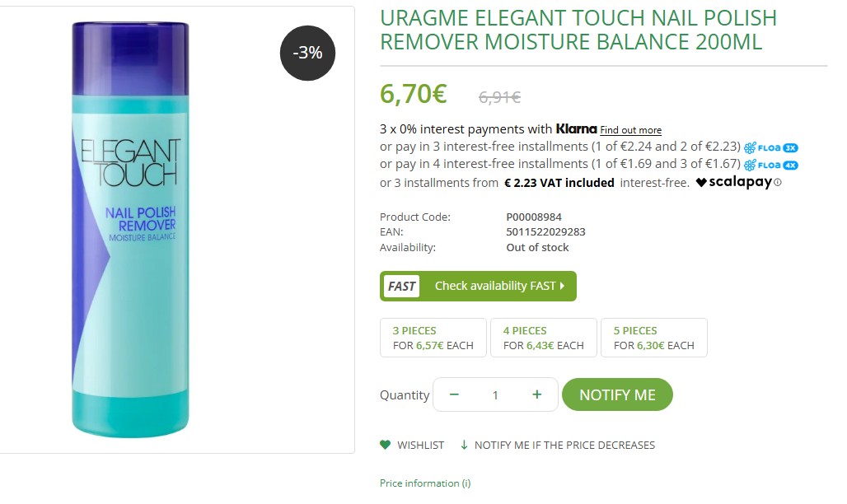Click the quantity input field
Screen dimensions: 847x504
tap(495, 395)
